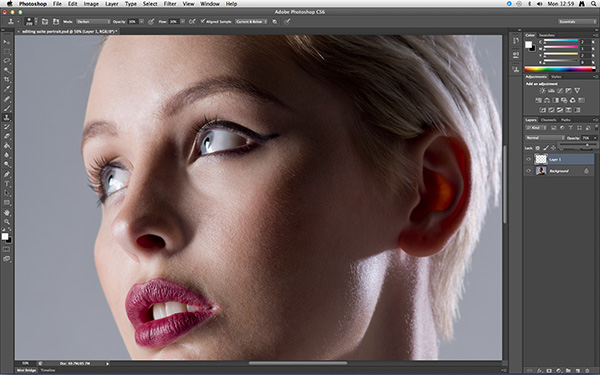600x375 pixels.
Task: Open the Tool Preset picker arrow
Action: tap(18, 22)
